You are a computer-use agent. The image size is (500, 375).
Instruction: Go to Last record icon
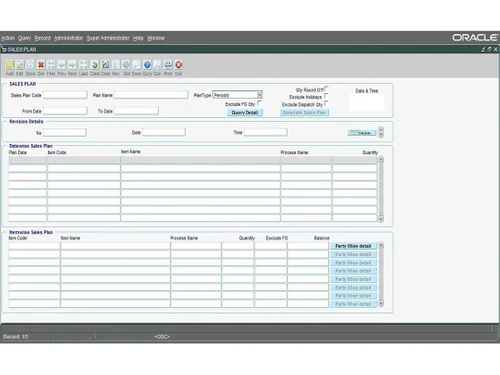[x=83, y=65]
